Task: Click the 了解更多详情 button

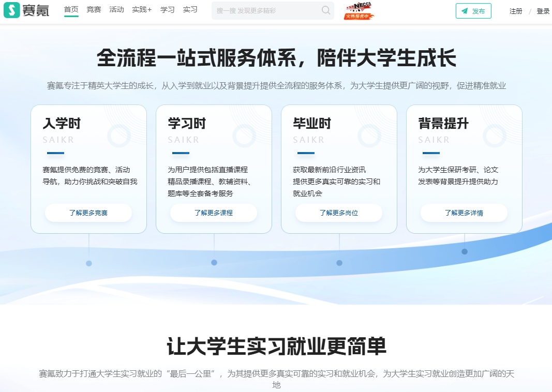Action: pyautogui.click(x=464, y=213)
